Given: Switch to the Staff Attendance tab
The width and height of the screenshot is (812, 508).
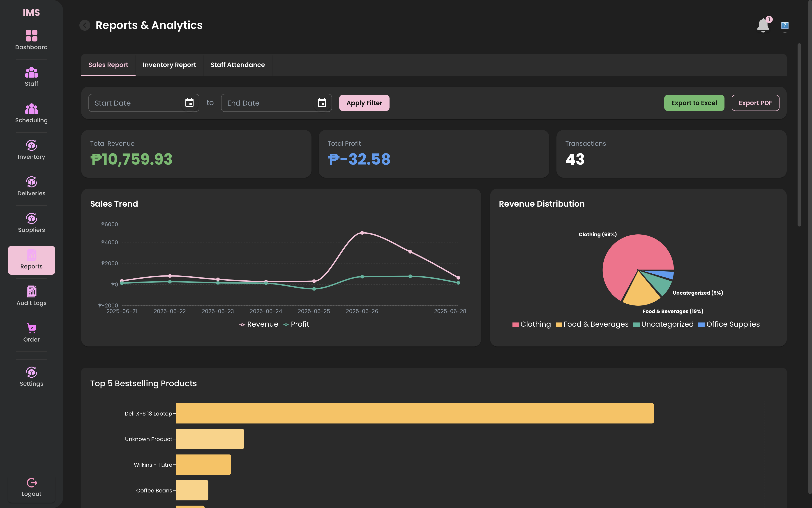Looking at the screenshot, I should [x=238, y=65].
